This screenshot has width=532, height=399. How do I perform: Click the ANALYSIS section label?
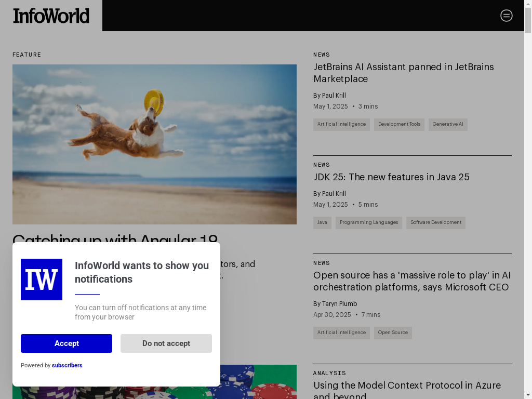tap(329, 373)
